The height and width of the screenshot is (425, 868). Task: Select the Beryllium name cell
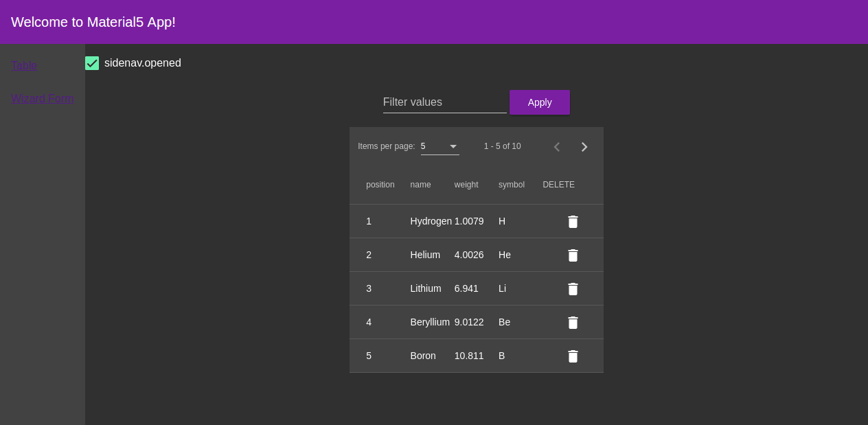coord(430,322)
